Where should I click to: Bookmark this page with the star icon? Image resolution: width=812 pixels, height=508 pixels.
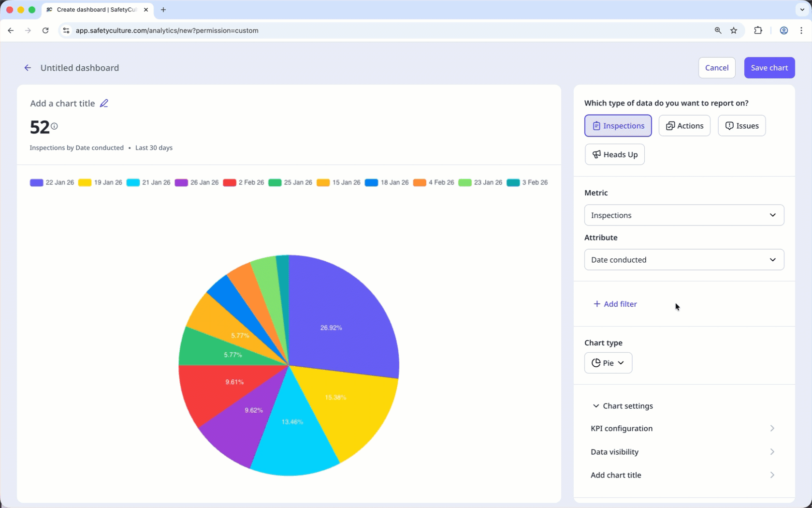click(x=734, y=30)
